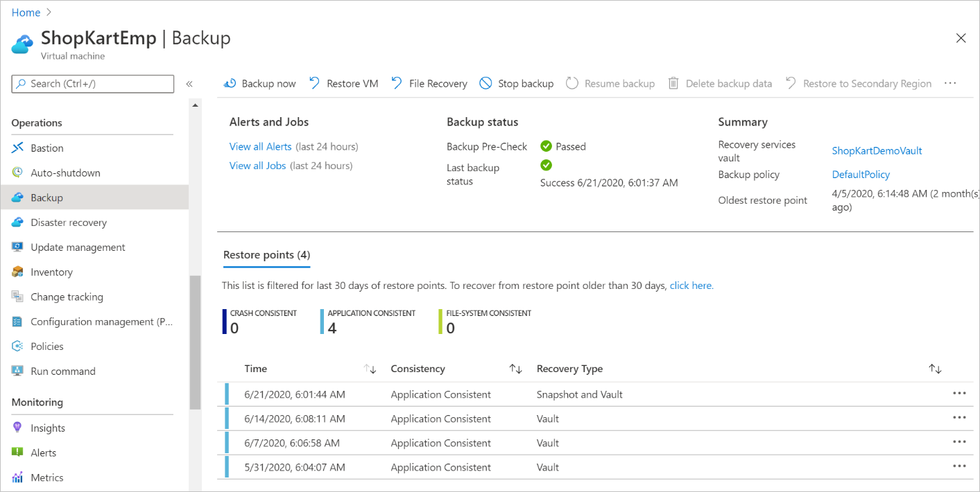Click the Bastion sidebar icon
Screen dimensions: 980x492
(17, 148)
